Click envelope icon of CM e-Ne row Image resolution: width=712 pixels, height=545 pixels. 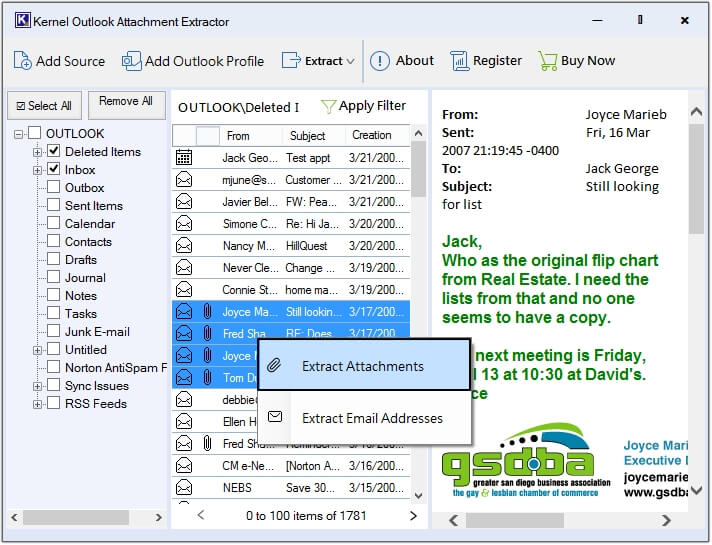184,466
